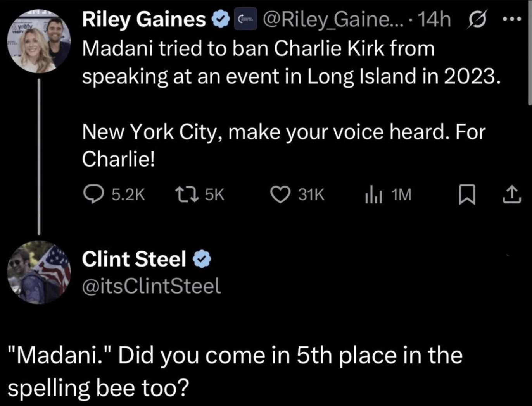Screen dimensions: 532x406
Task: Open Clint Steel's display name
Action: coord(134,259)
